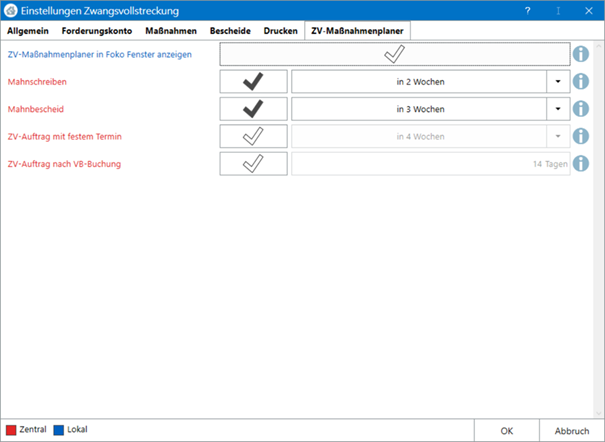The width and height of the screenshot is (605, 442).
Task: Click the help question mark in title bar
Action: coord(527,10)
